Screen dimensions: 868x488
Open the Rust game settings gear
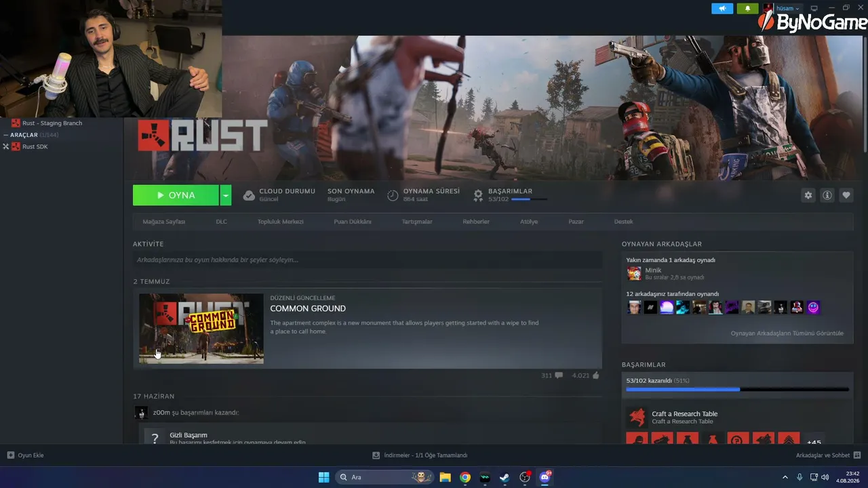[808, 195]
